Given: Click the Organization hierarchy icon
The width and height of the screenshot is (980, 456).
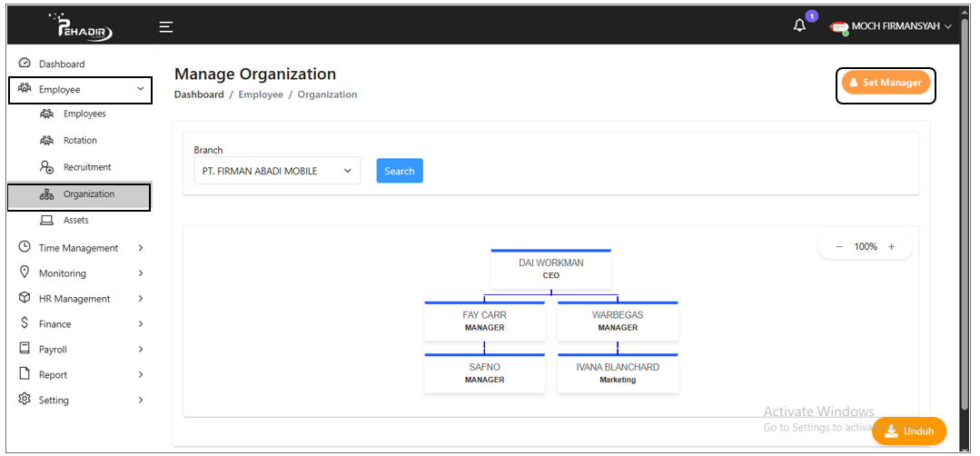Looking at the screenshot, I should tap(46, 194).
